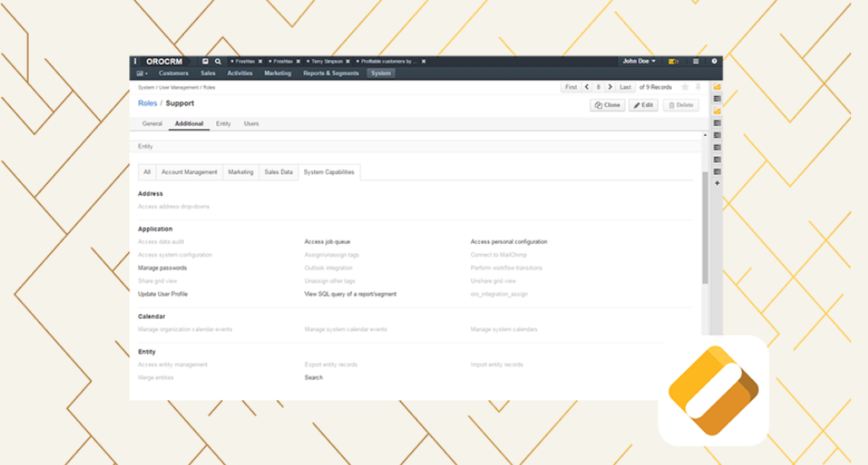This screenshot has height=465, width=868.
Task: Click the Edit button
Action: coord(643,105)
